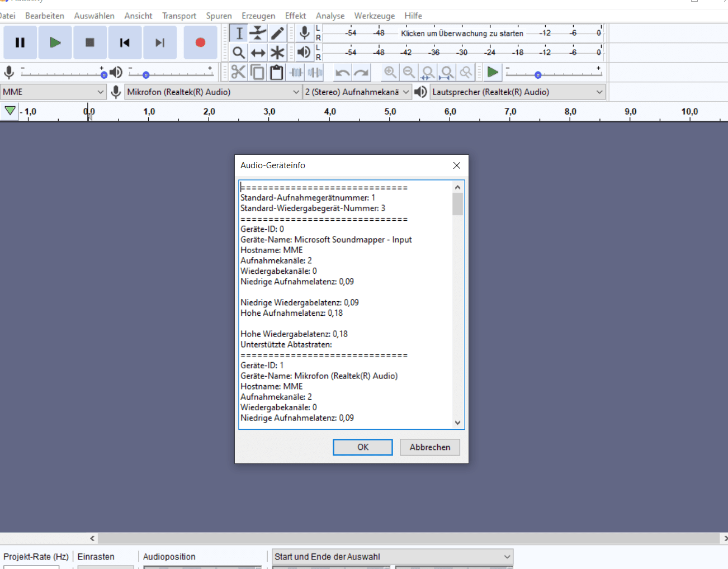Open the Auswählen menu
728x569 pixels.
pos(94,16)
